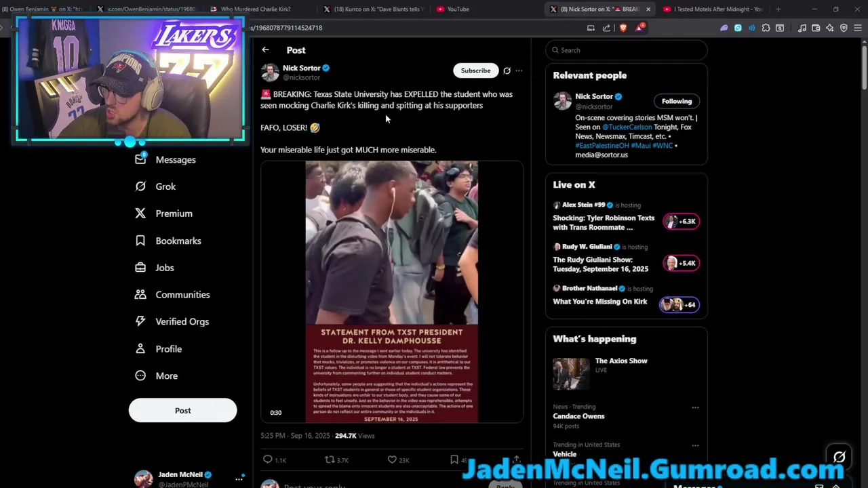Open the #WNC hashtag link
Screen dimensions: 868x488
click(x=663, y=146)
